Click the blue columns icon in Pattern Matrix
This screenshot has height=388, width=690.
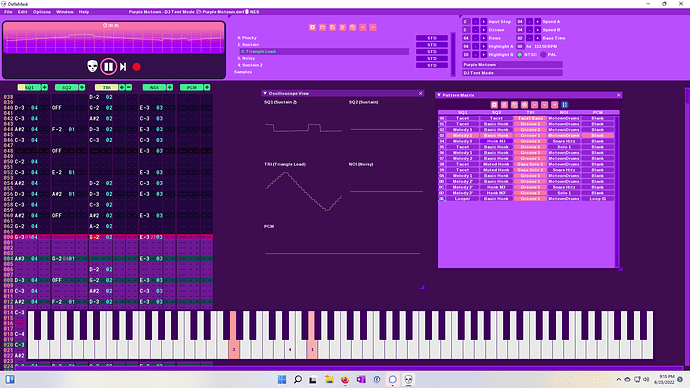(565, 105)
